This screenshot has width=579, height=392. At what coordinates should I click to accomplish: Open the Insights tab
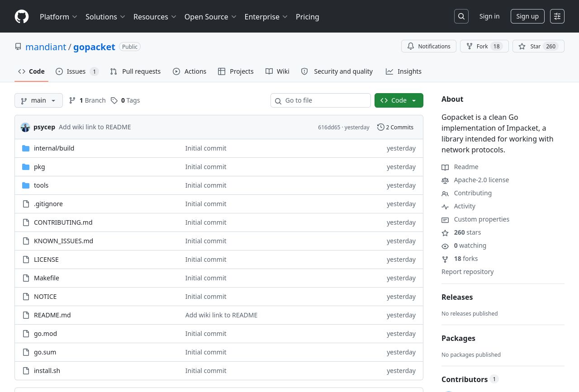[x=403, y=71]
